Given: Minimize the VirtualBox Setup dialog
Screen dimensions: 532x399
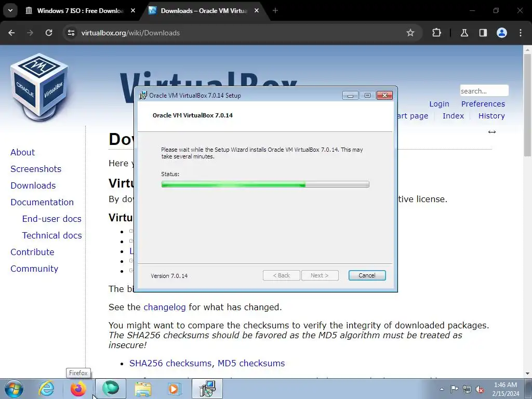Looking at the screenshot, I should 350,96.
